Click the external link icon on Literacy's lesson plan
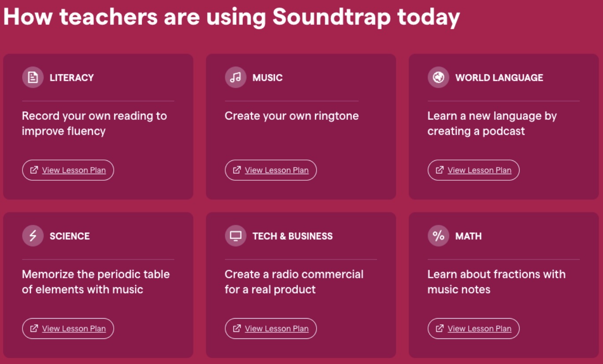This screenshot has width=603, height=364. pos(35,170)
